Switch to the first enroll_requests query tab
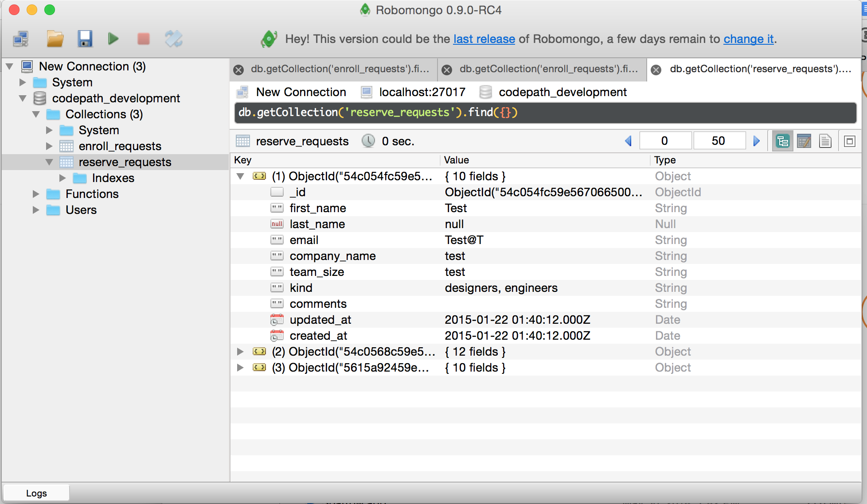 coord(340,69)
